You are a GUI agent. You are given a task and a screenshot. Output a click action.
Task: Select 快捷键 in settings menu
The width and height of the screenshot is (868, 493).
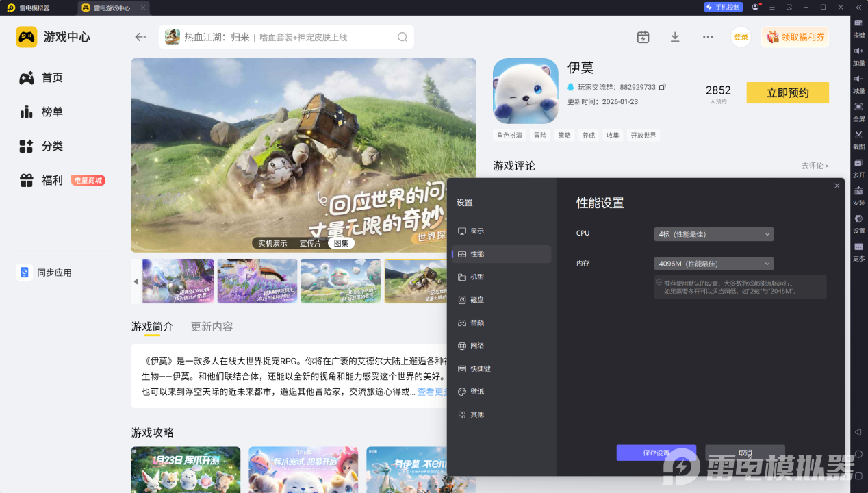click(x=480, y=369)
